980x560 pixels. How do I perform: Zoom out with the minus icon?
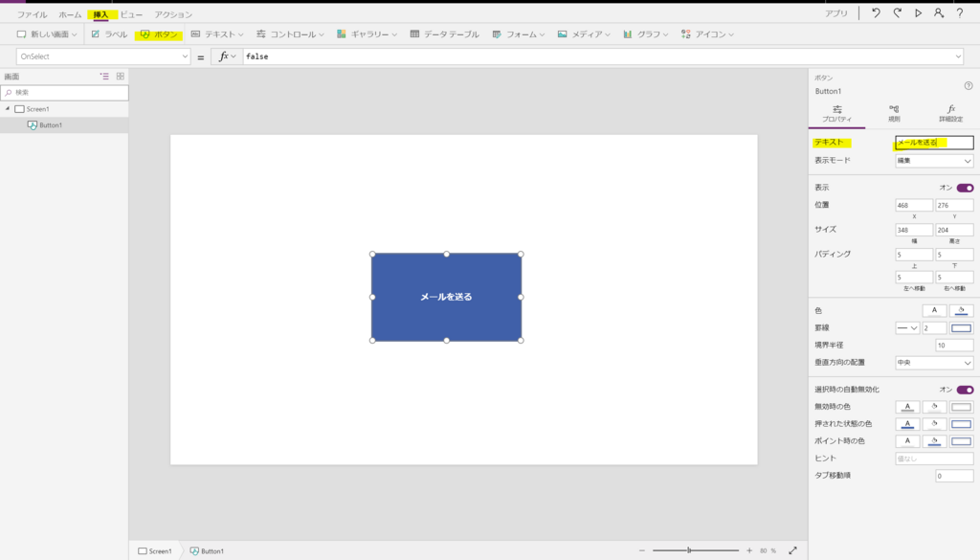642,550
